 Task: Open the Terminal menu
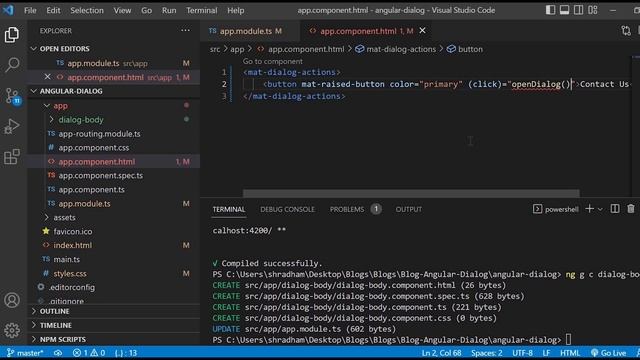click(x=202, y=10)
